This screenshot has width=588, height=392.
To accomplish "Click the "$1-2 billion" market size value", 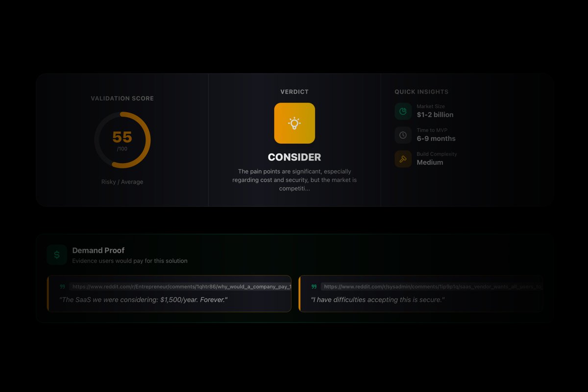I will pyautogui.click(x=435, y=115).
